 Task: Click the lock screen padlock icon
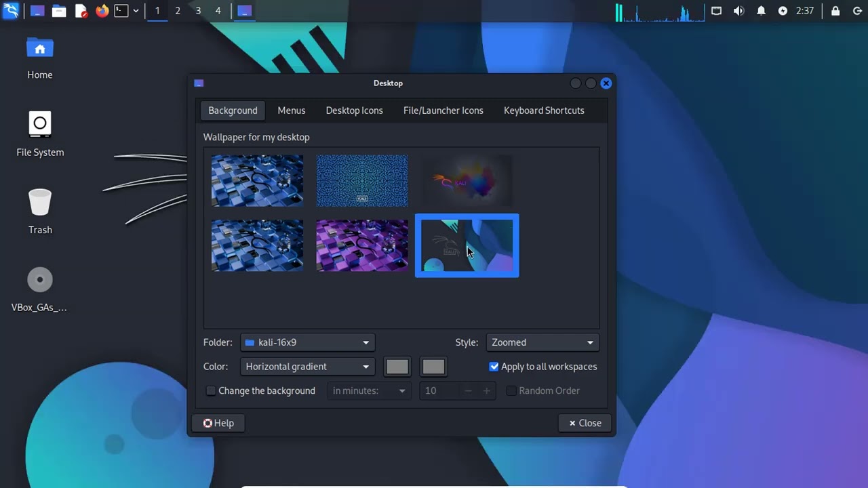coord(835,11)
